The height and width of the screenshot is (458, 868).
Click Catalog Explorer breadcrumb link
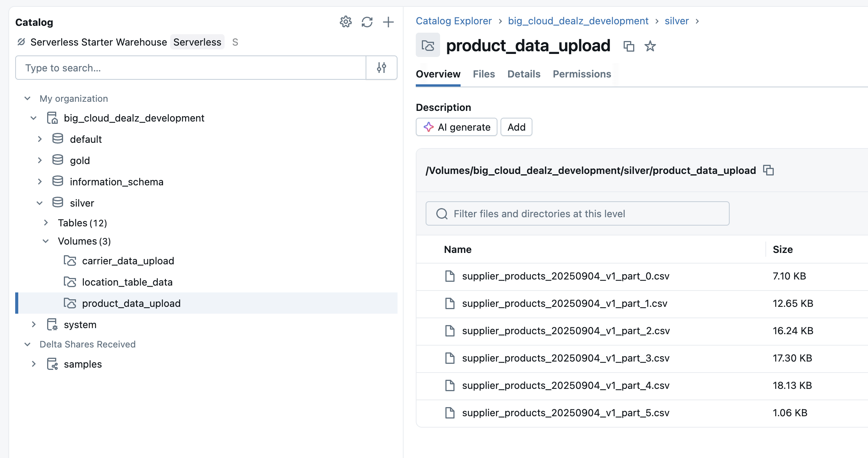coord(453,21)
